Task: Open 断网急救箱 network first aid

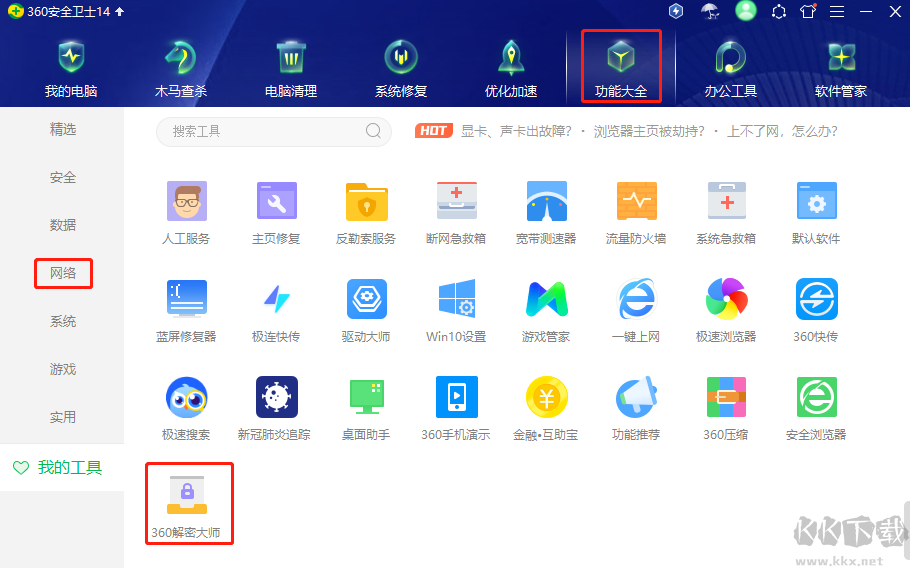Action: coord(456,212)
